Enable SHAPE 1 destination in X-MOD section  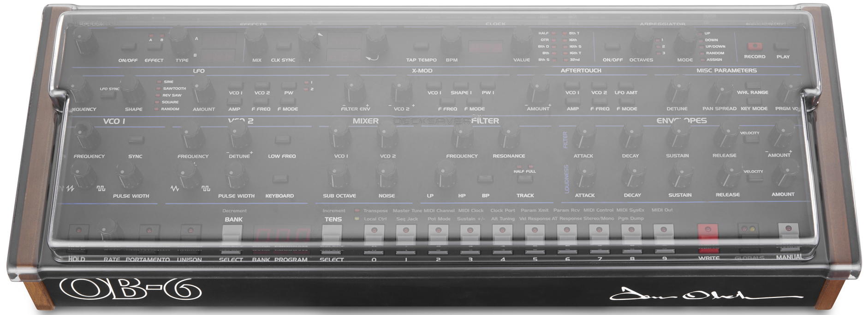pos(460,85)
